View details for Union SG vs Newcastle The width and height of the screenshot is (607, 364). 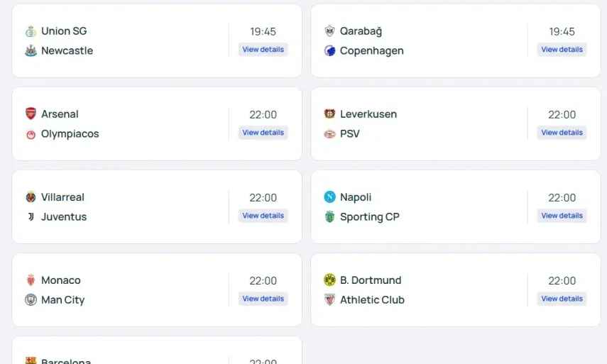coord(263,50)
